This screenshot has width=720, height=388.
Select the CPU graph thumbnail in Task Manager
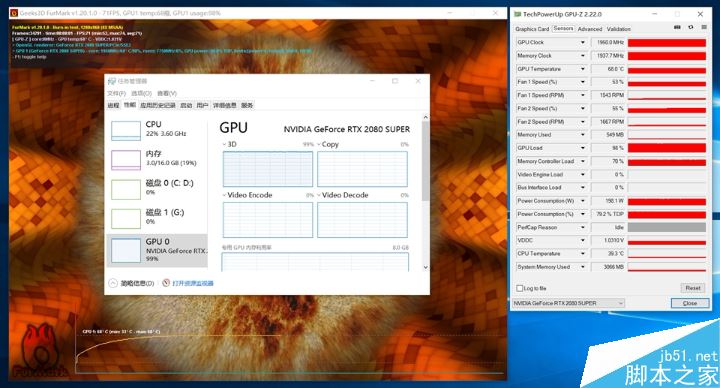[126, 131]
